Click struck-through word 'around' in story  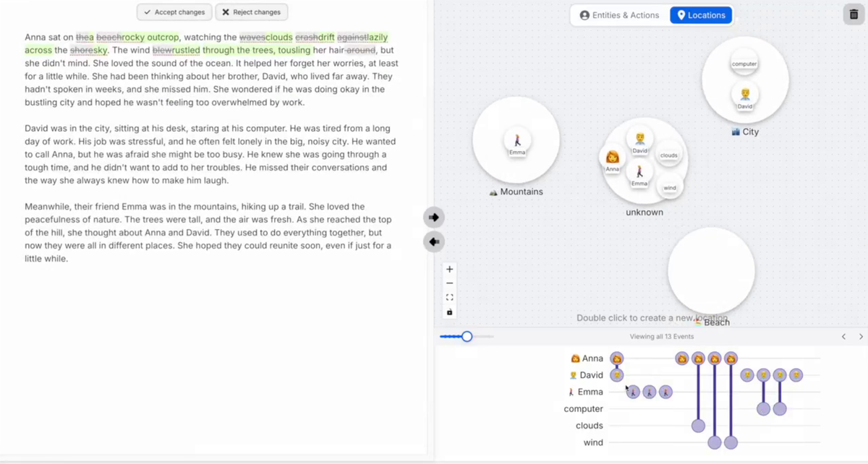click(361, 51)
